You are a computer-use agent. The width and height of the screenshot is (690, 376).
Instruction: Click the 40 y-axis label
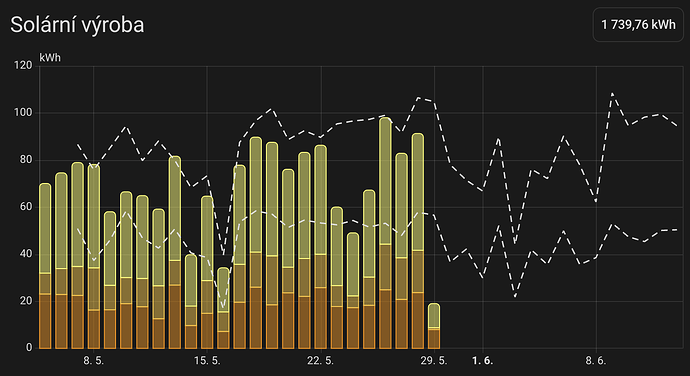pyautogui.click(x=26, y=254)
